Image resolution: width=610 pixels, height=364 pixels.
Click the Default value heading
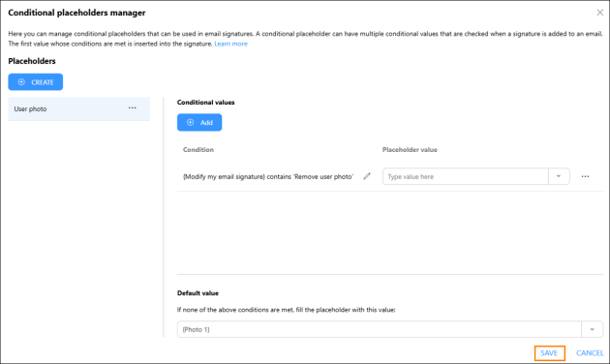(x=198, y=293)
